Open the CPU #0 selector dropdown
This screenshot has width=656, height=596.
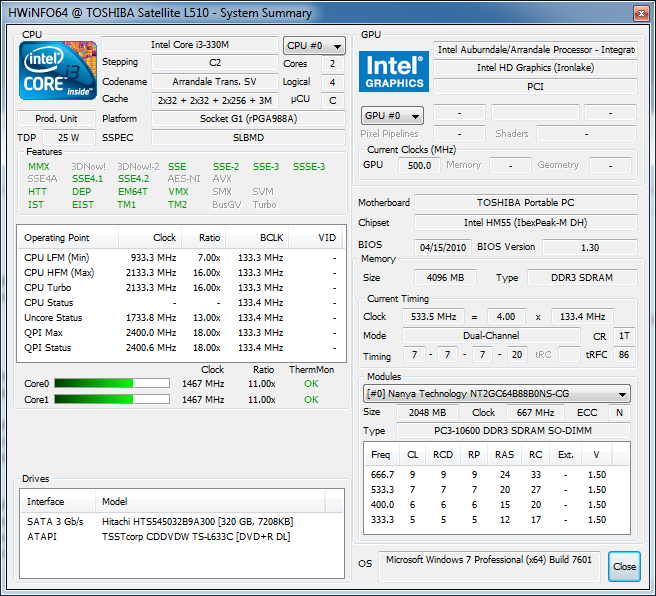click(x=314, y=46)
